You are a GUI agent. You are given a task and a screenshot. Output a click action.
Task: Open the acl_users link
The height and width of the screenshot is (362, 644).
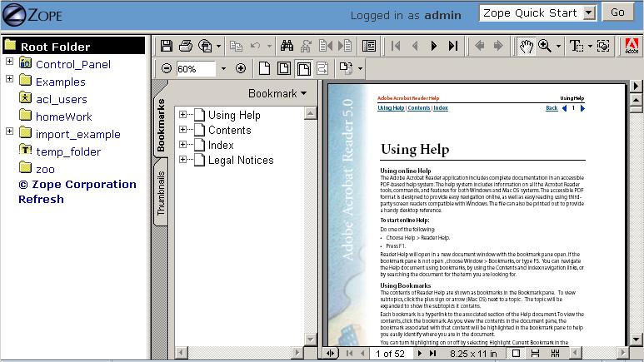62,99
